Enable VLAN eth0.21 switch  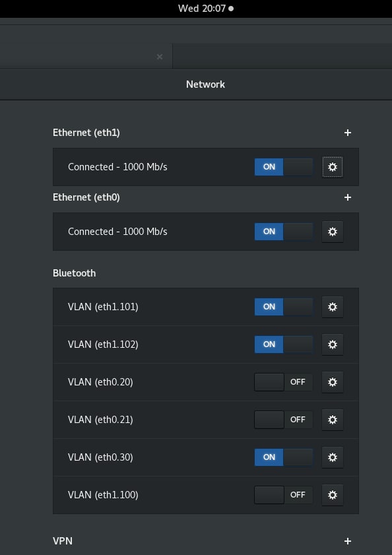tap(284, 420)
